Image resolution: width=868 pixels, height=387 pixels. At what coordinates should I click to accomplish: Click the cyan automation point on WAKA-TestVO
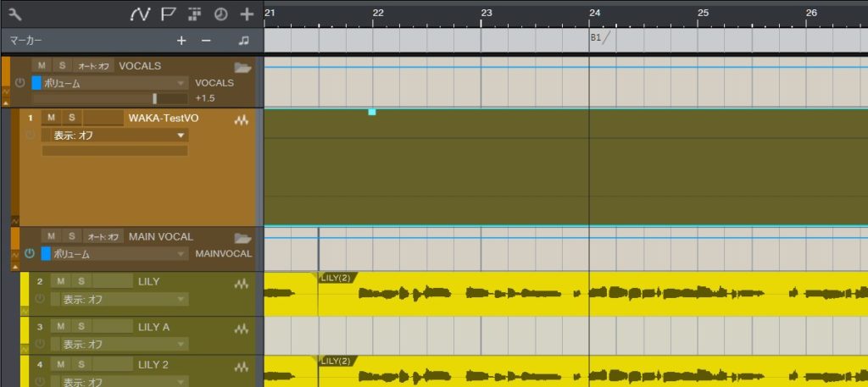(372, 113)
